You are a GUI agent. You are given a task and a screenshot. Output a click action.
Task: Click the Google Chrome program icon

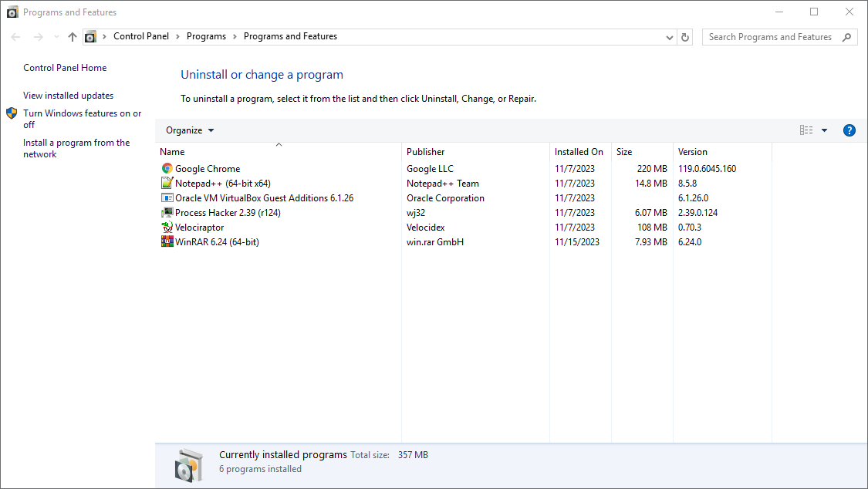tap(167, 168)
